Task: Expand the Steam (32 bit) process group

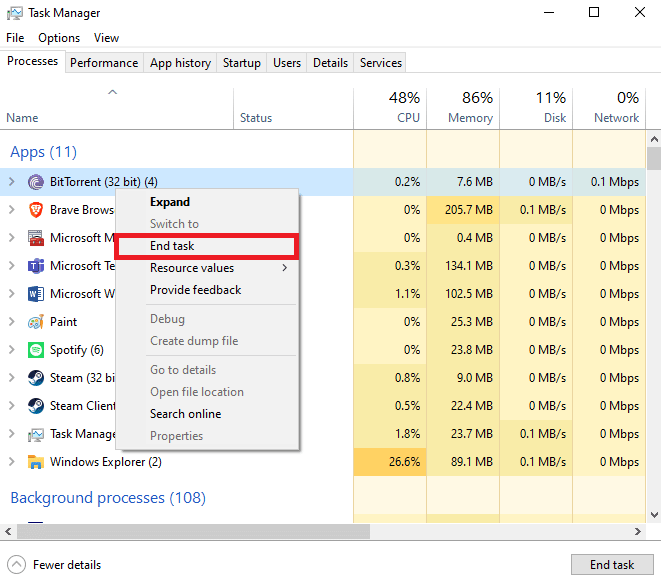Action: coord(12,377)
